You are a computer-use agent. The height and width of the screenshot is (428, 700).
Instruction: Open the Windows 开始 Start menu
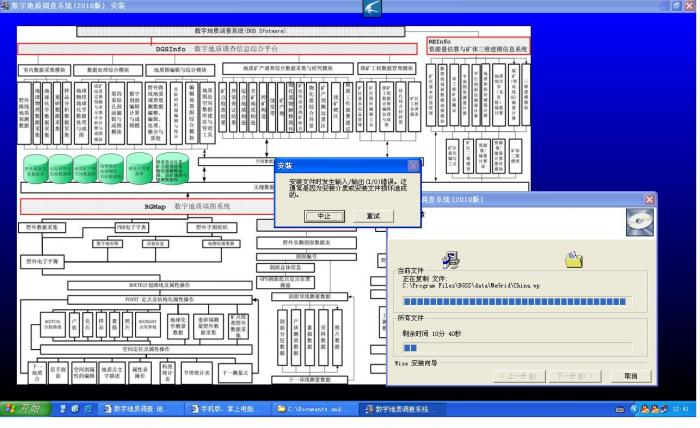24,409
